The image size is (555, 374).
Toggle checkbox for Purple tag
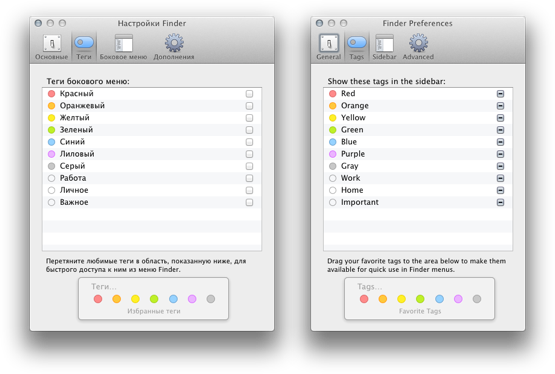click(500, 154)
